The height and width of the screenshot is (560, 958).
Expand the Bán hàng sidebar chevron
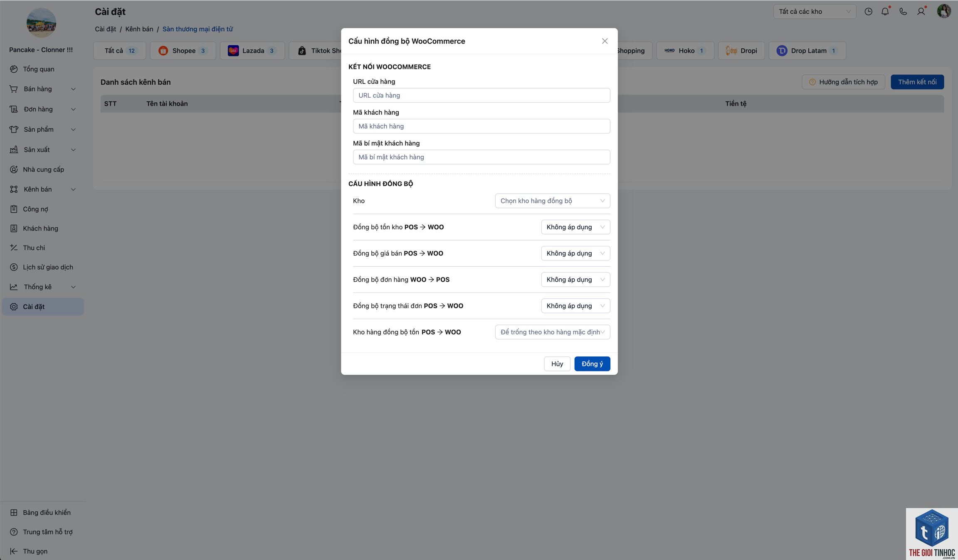point(73,89)
